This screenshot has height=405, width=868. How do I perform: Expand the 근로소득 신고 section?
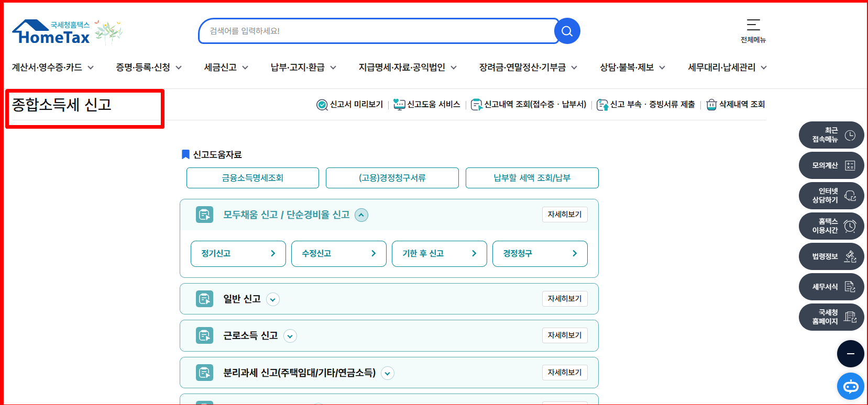290,336
